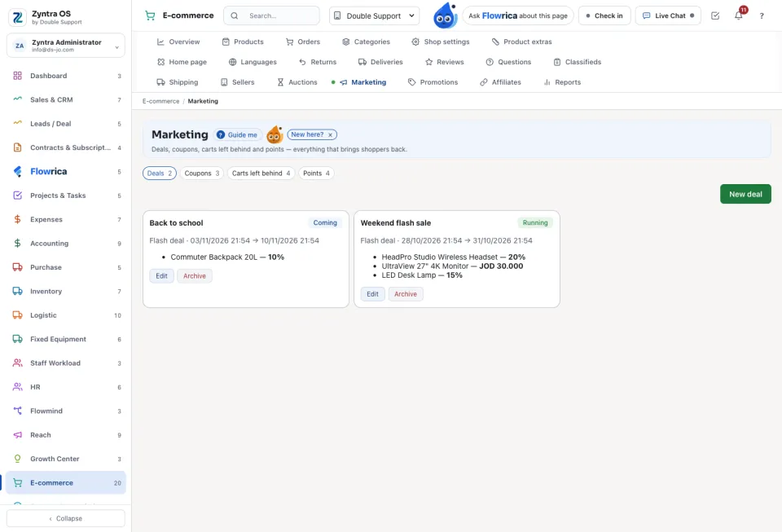
Task: Click the Guide me button
Action: tap(237, 134)
